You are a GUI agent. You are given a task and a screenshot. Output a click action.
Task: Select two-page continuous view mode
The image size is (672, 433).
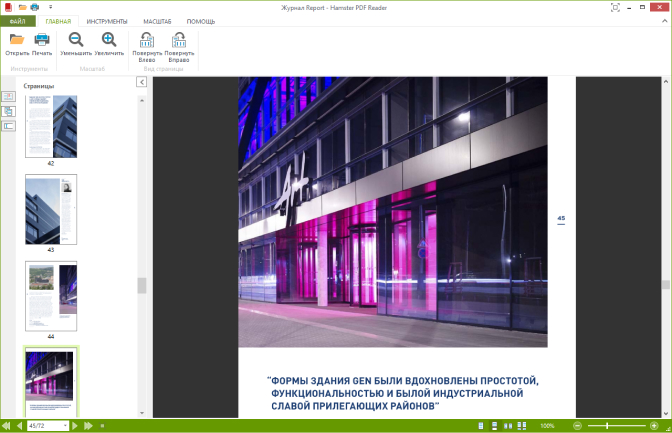pos(522,426)
